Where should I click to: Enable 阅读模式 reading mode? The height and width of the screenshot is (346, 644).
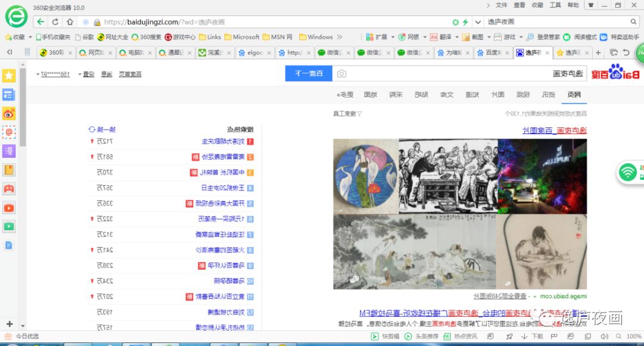pos(580,37)
